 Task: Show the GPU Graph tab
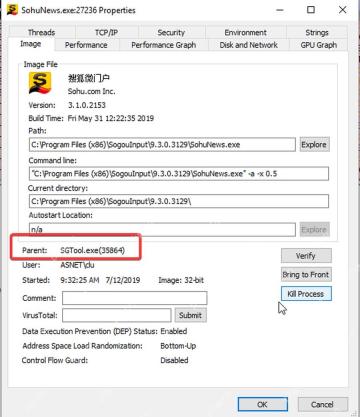click(x=319, y=45)
